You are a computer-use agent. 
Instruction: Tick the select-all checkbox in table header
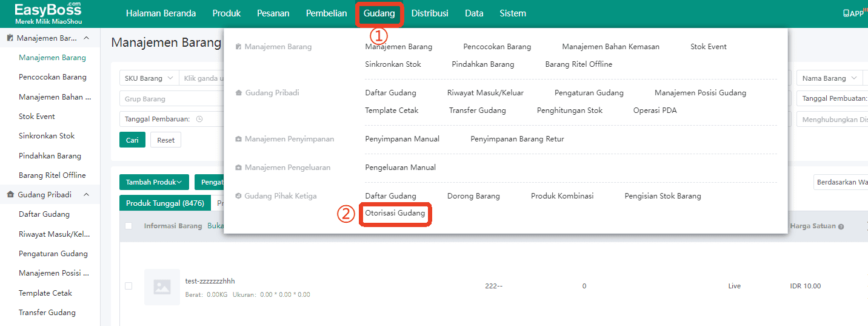[129, 226]
